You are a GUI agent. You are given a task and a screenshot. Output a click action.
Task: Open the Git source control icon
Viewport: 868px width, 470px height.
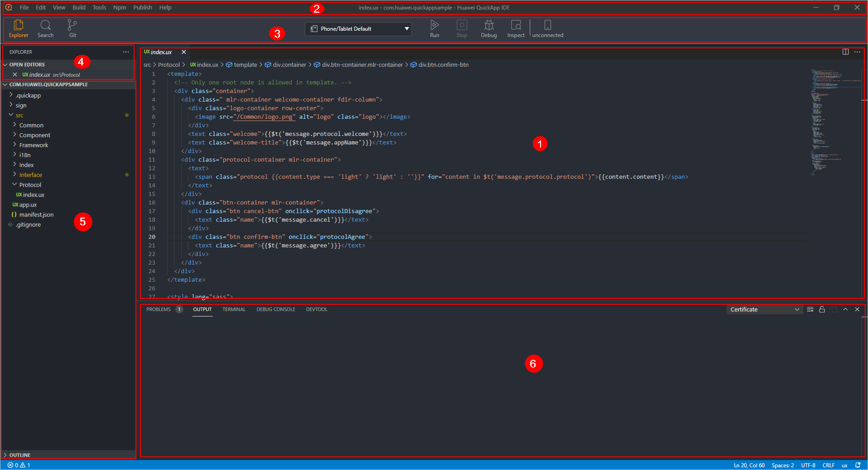[72, 28]
